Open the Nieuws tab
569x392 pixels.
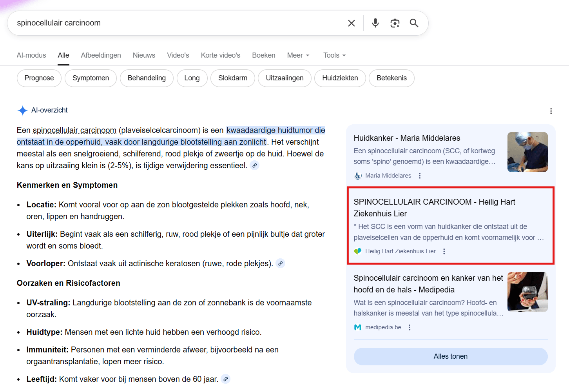pyautogui.click(x=144, y=55)
